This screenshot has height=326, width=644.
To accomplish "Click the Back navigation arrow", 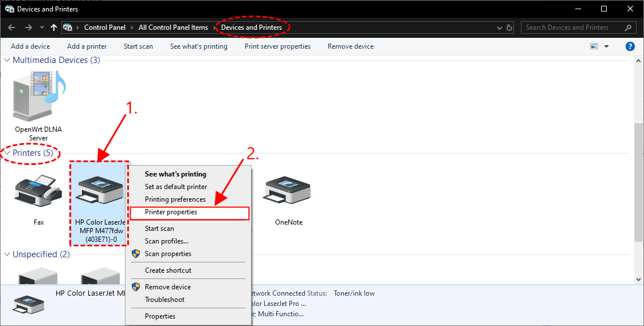I will pyautogui.click(x=11, y=28).
